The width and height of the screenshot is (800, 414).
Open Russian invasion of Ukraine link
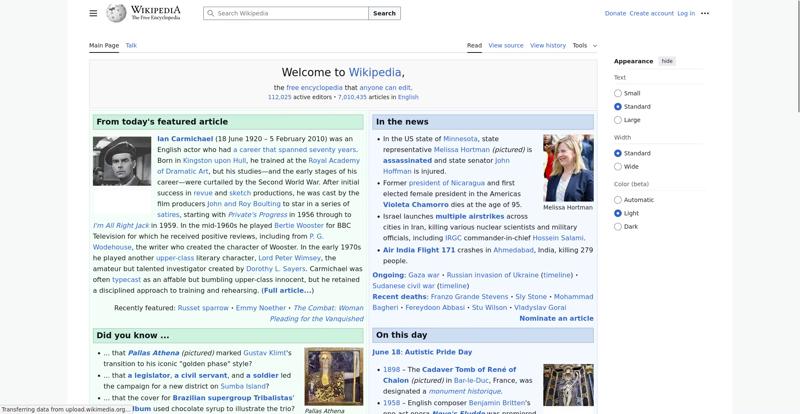492,275
